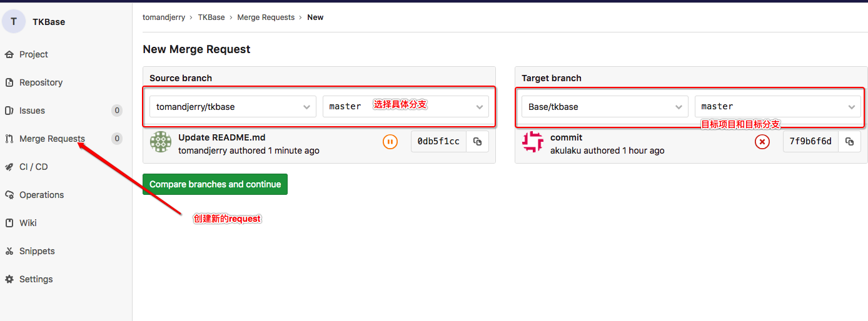Open Merge Requests in the sidebar
The height and width of the screenshot is (321, 868).
(52, 139)
